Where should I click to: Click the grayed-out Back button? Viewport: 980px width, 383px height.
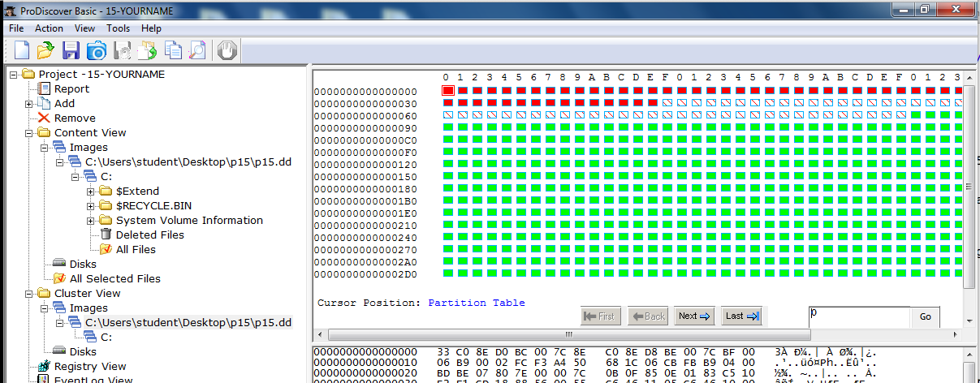[x=648, y=316]
